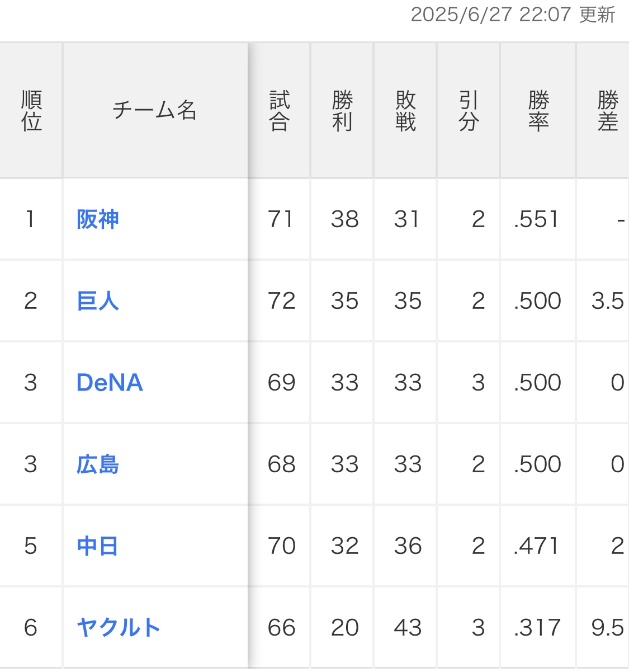Open the ヤクルト team link

(x=119, y=628)
